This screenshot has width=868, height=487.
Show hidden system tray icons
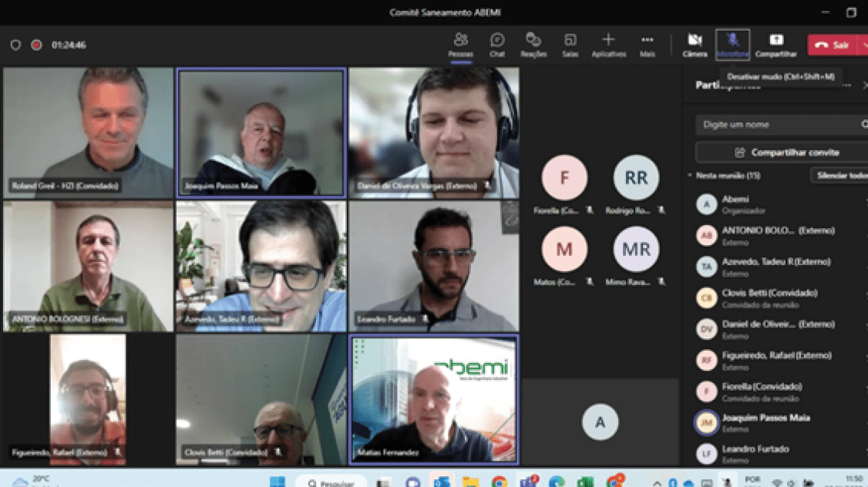tap(657, 482)
